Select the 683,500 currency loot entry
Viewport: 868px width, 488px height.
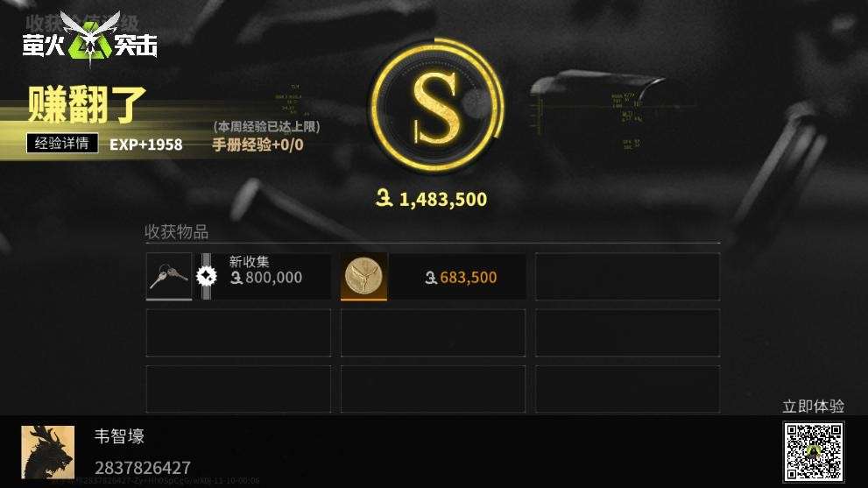pyautogui.click(x=434, y=276)
